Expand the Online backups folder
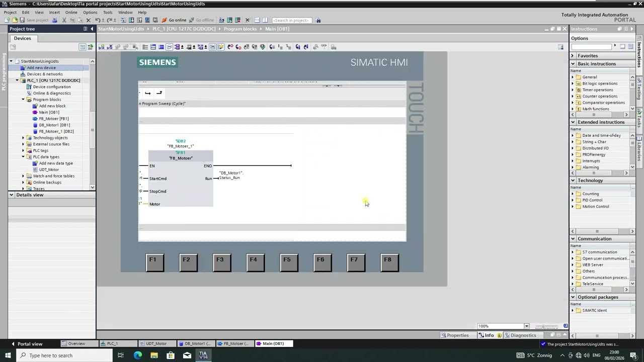Screen dimensions: 644x362 (23, 183)
